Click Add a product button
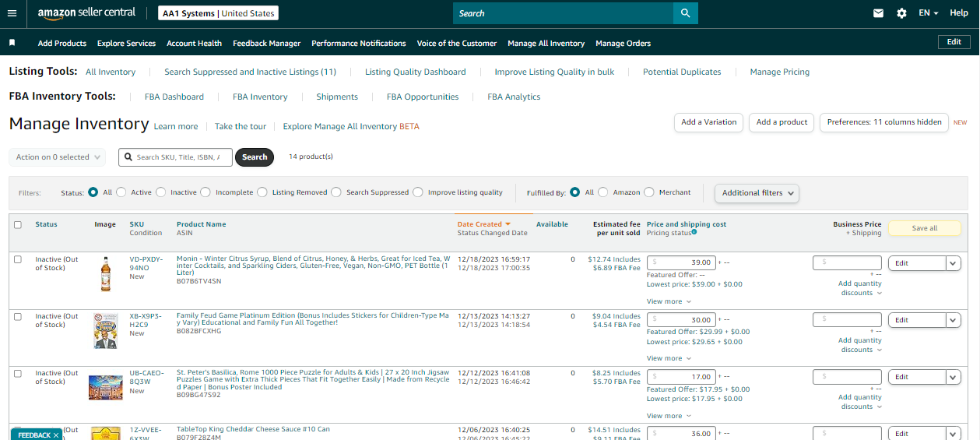 pos(782,122)
